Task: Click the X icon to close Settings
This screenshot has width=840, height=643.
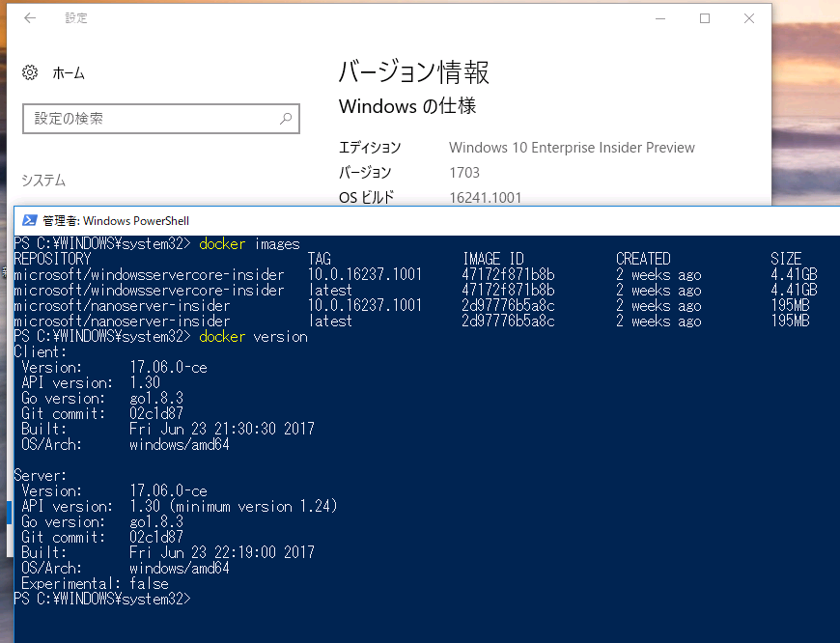Action: click(748, 17)
